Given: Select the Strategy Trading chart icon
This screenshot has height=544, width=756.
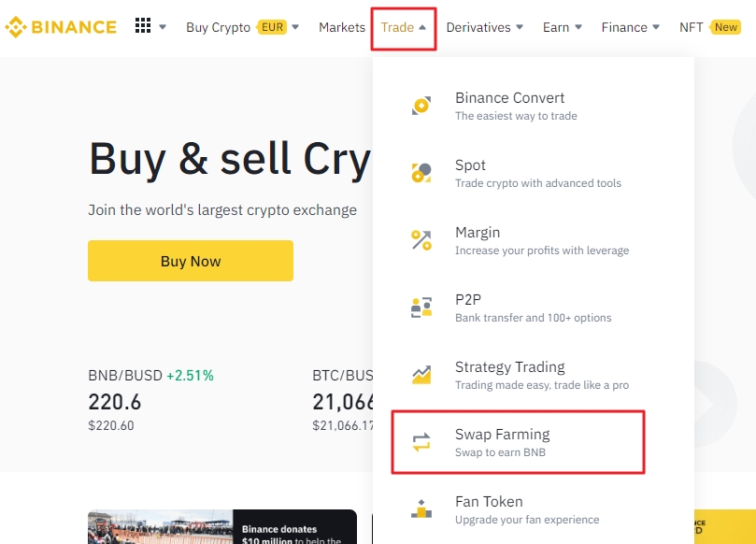Looking at the screenshot, I should [421, 374].
